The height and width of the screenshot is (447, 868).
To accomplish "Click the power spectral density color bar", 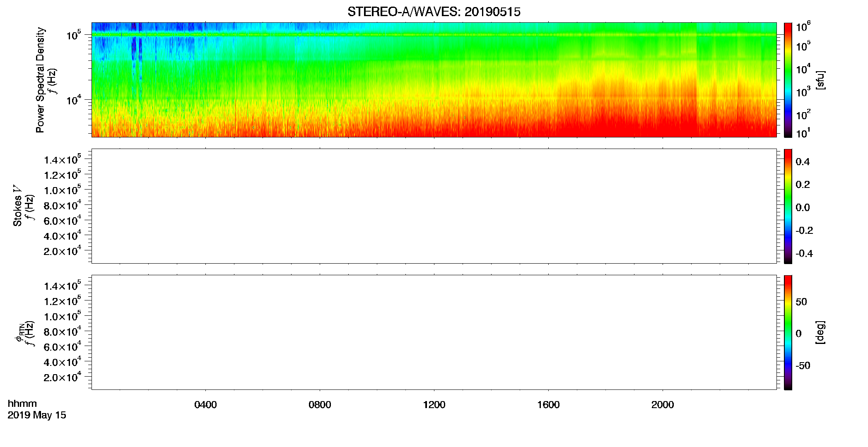I will (788, 80).
